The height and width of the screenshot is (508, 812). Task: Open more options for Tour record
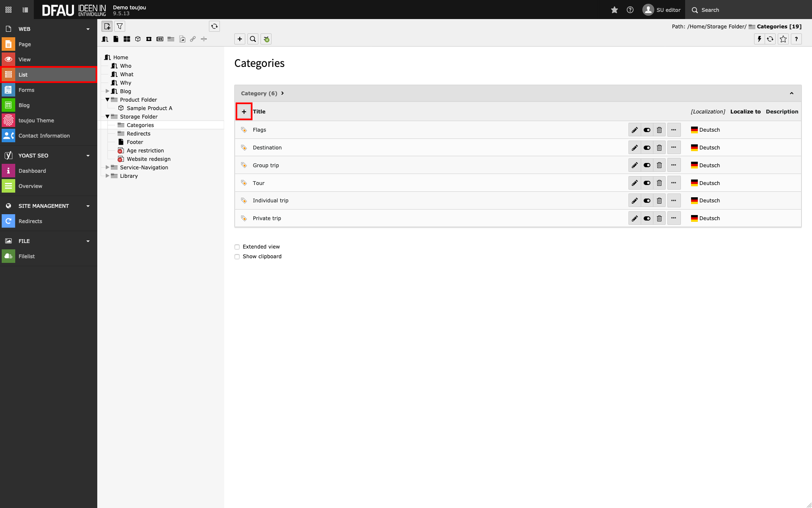coord(674,183)
